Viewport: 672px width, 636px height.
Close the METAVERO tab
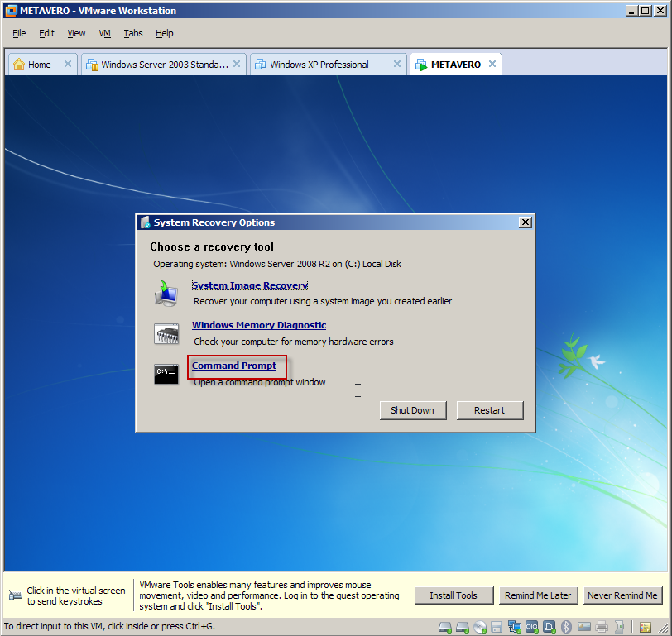pyautogui.click(x=492, y=64)
